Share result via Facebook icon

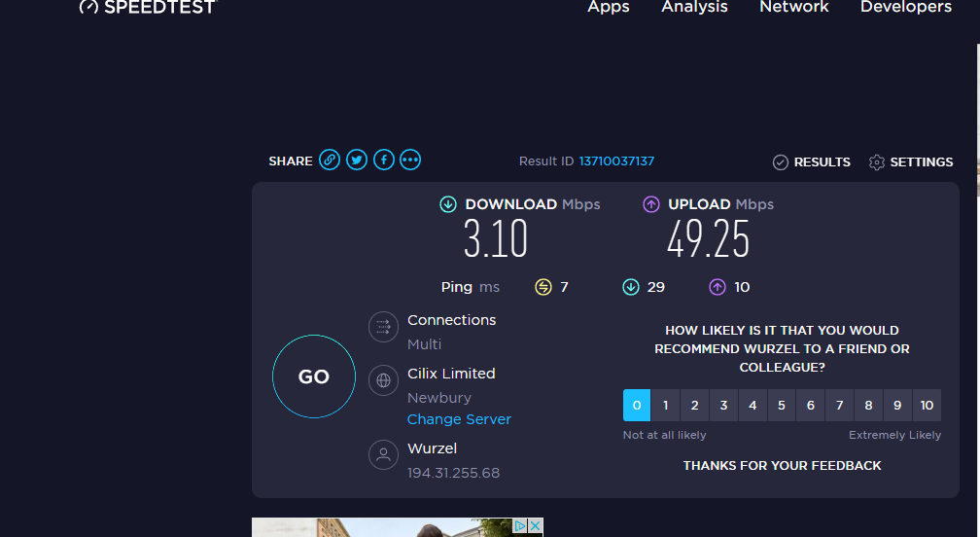384,161
